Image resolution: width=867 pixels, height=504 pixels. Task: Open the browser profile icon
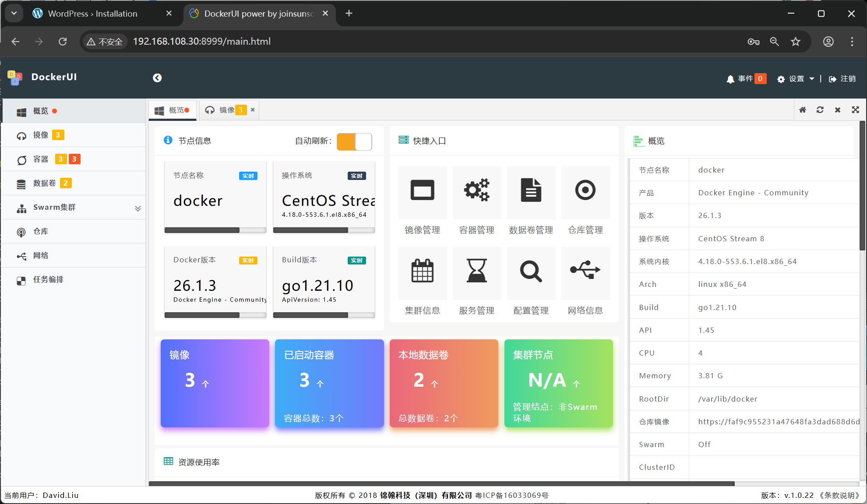828,42
